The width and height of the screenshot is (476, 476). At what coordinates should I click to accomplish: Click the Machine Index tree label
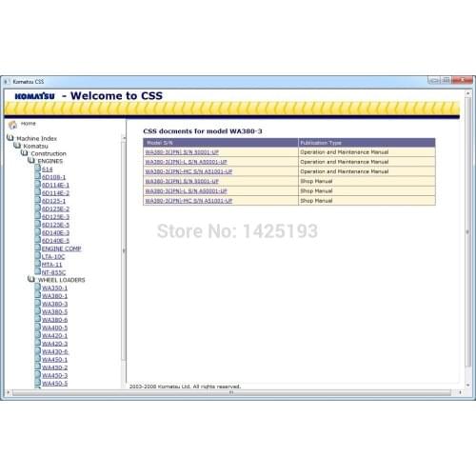[x=36, y=139]
